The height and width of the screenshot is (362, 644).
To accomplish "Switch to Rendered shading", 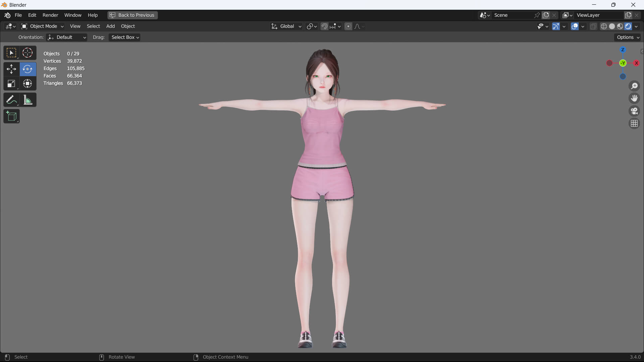I will point(628,26).
